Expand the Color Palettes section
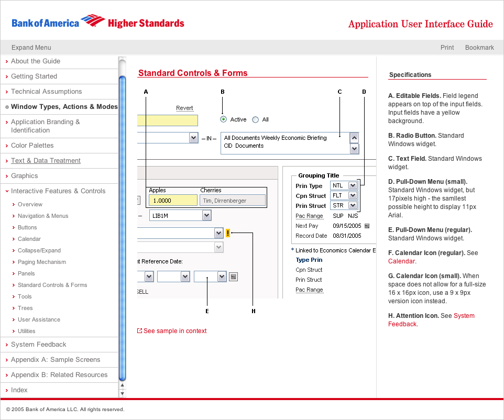504x420 pixels. point(7,146)
